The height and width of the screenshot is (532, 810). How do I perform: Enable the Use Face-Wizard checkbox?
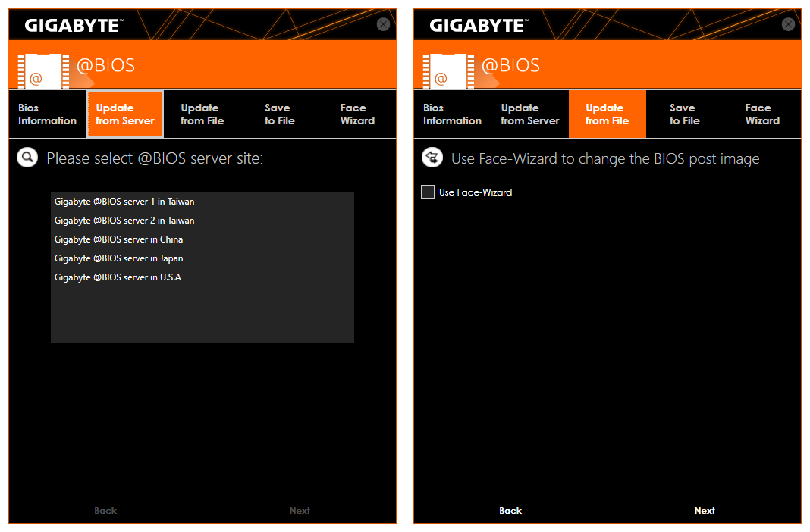428,192
